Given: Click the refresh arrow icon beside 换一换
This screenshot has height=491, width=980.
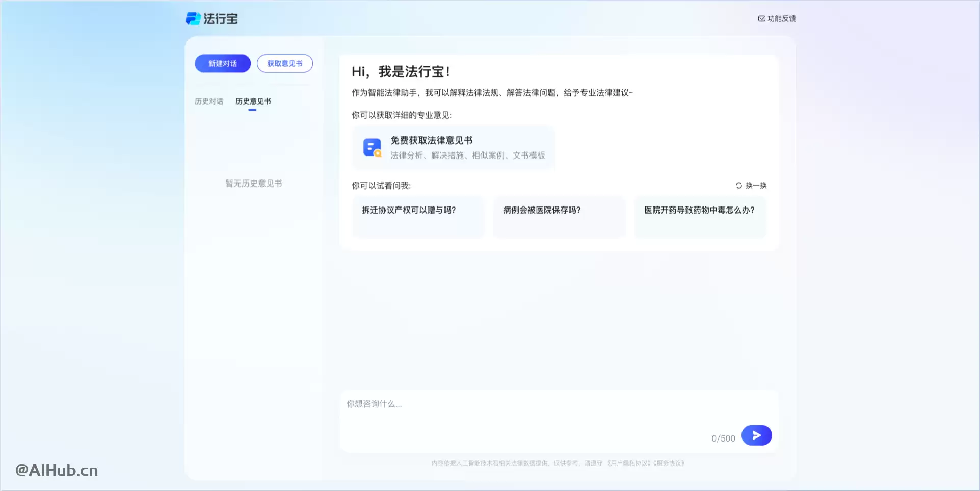Looking at the screenshot, I should (x=739, y=186).
